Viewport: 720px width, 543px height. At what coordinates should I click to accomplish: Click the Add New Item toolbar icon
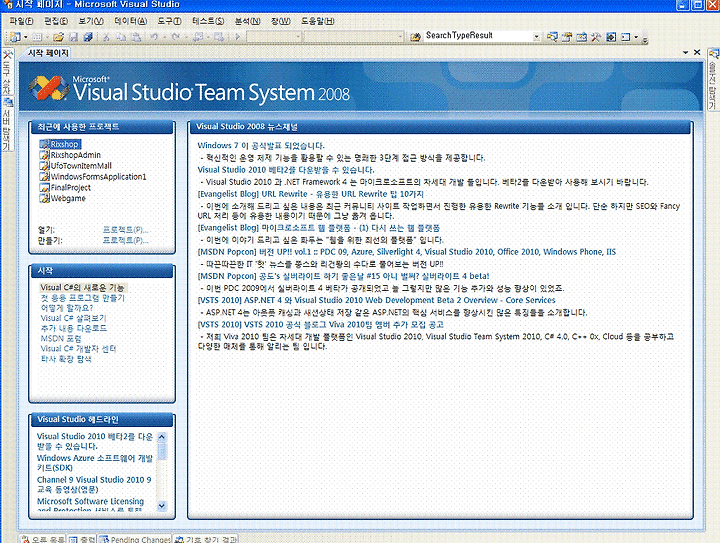pos(38,37)
